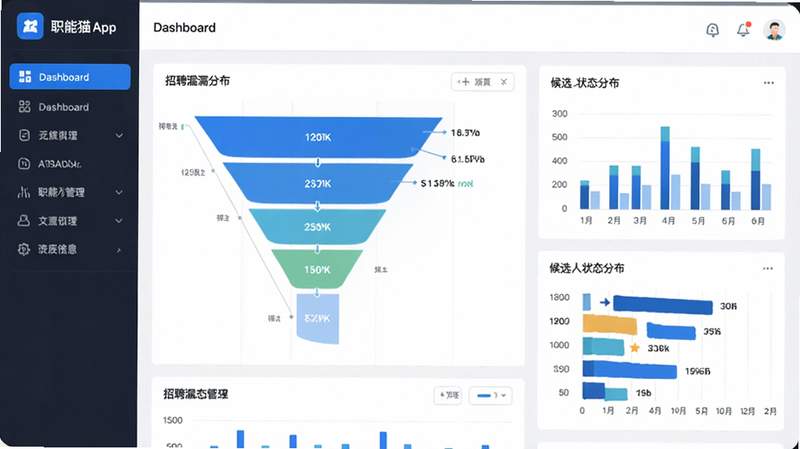This screenshot has width=800, height=449.
Task: Select the long dark blue bar at 1800 row
Action: pyautogui.click(x=663, y=305)
